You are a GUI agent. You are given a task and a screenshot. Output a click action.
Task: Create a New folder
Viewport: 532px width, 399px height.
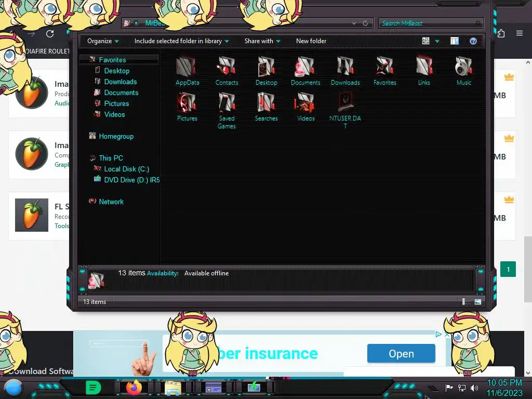(311, 41)
